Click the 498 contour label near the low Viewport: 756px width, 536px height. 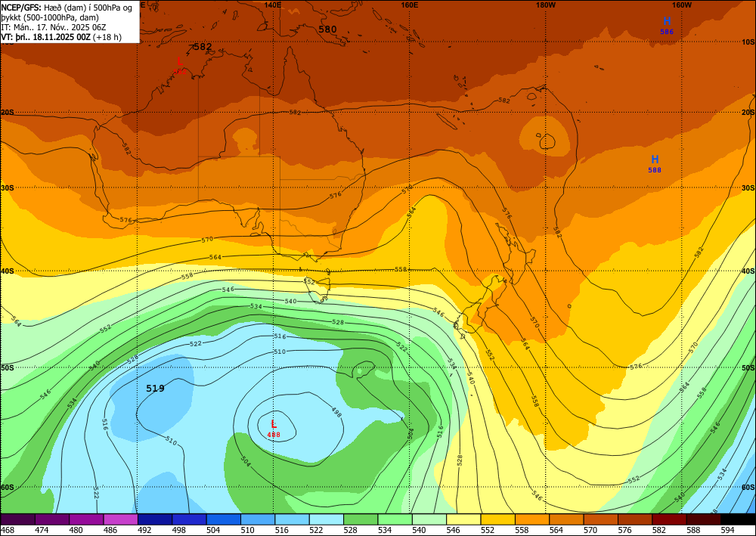tap(336, 411)
